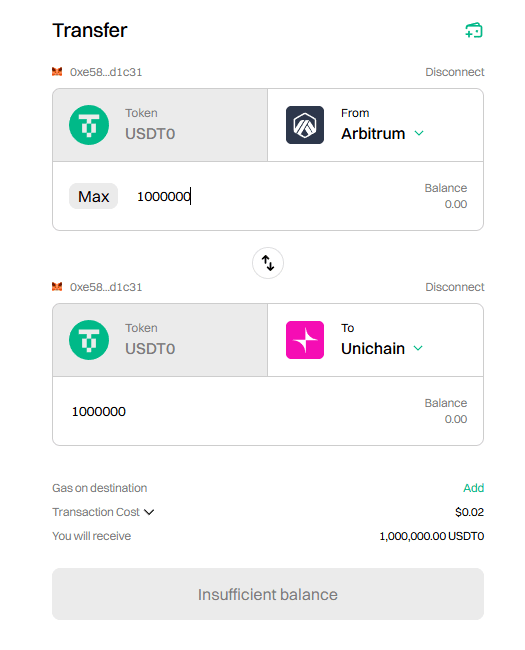Click the swap direction arrows icon

coord(268,263)
